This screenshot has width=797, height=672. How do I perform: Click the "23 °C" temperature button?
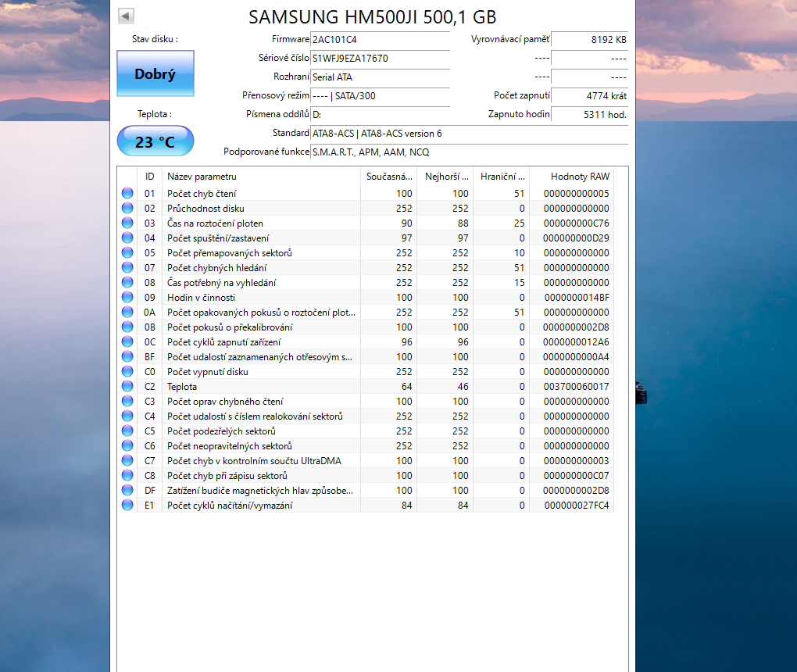coord(155,141)
